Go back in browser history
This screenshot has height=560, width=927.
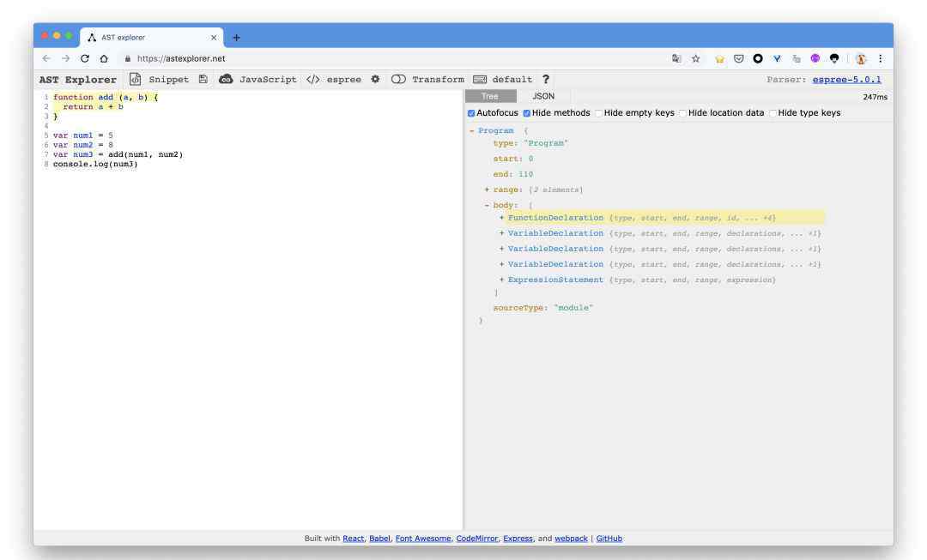46,58
